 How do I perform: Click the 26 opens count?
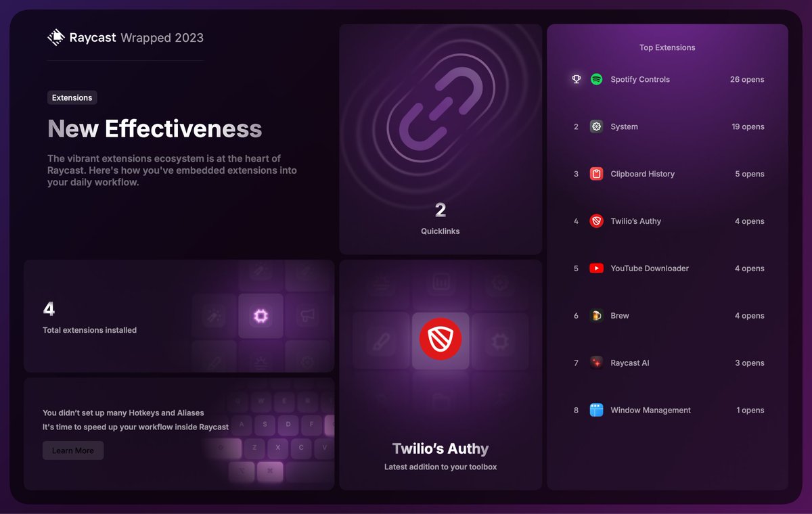(x=747, y=79)
